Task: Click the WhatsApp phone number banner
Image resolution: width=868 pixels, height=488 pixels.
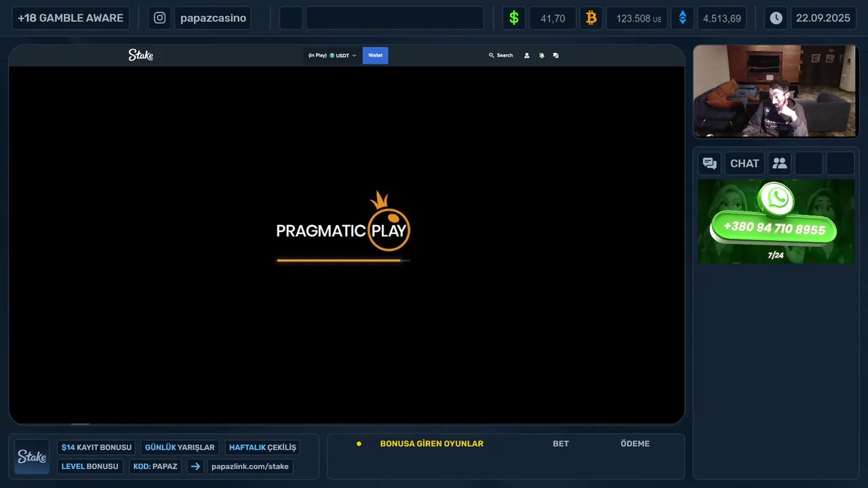Action: point(773,228)
